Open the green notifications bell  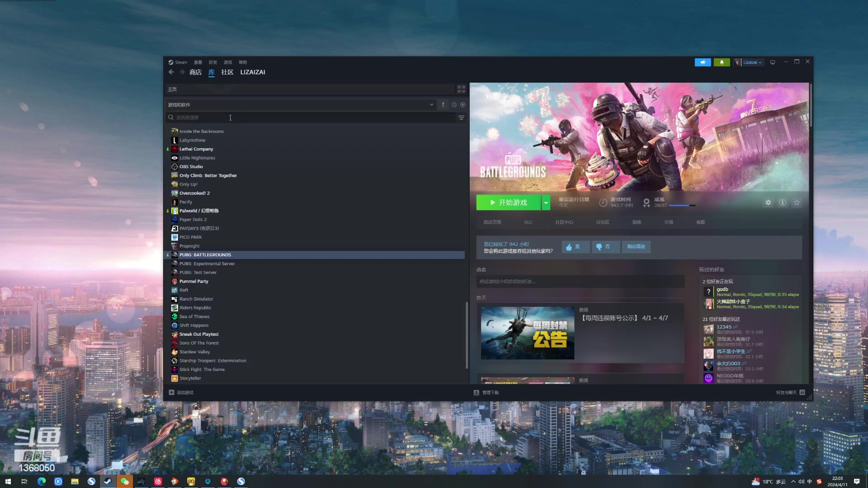click(x=722, y=62)
